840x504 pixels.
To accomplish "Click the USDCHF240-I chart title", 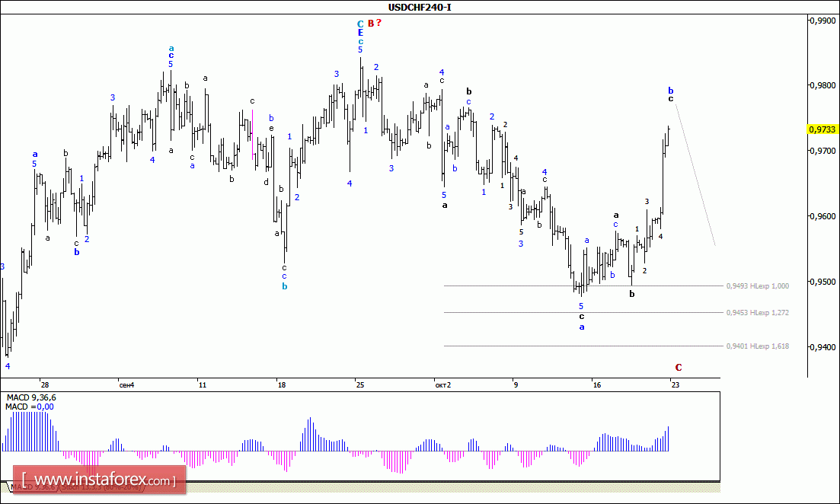I will [420, 8].
